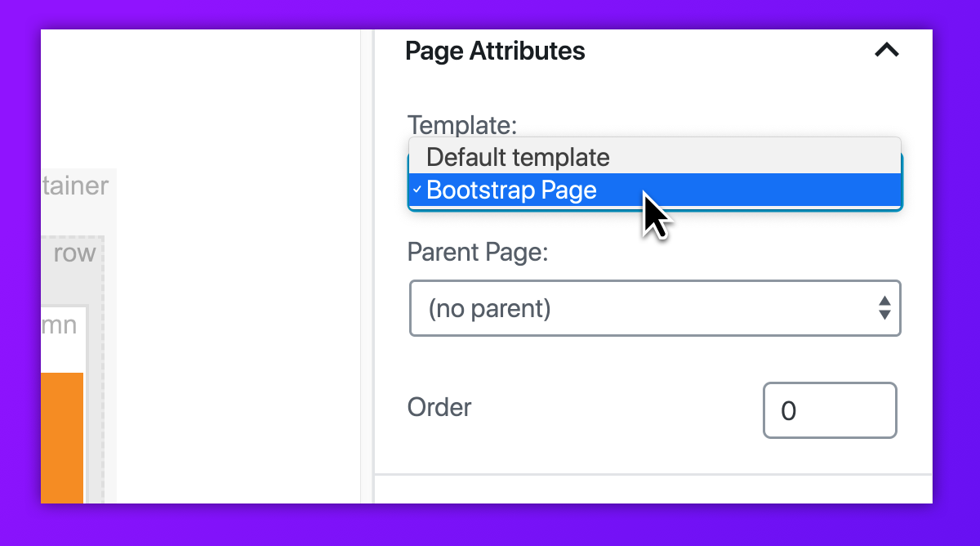Click the Page Attributes panel heading
The height and width of the screenshot is (546, 980).
point(495,51)
